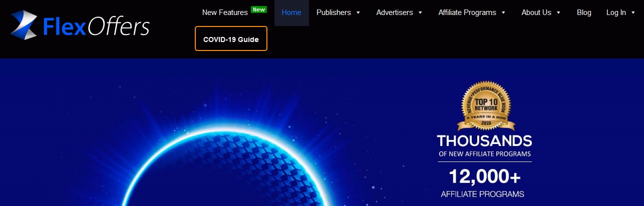The width and height of the screenshot is (644, 206).
Task: Open the New Features page
Action: 225,12
